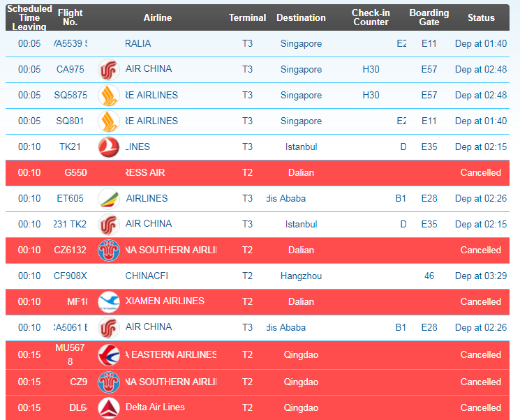Click Cancelled status of Delta Qingdao flight
The height and width of the screenshot is (420, 520).
[480, 408]
